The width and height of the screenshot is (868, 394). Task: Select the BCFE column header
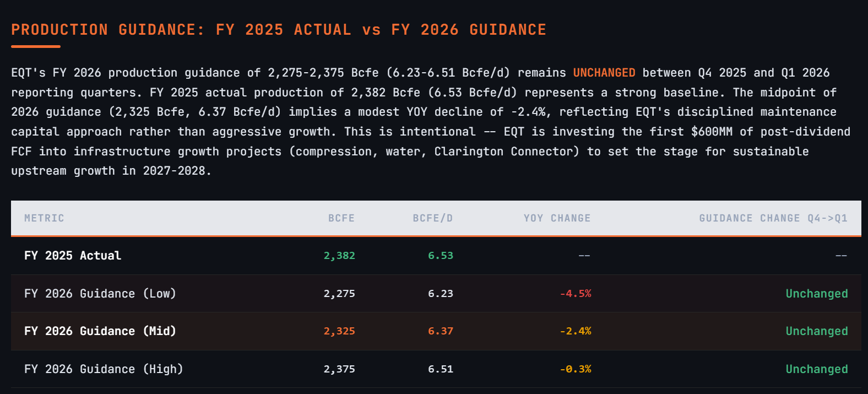point(341,218)
